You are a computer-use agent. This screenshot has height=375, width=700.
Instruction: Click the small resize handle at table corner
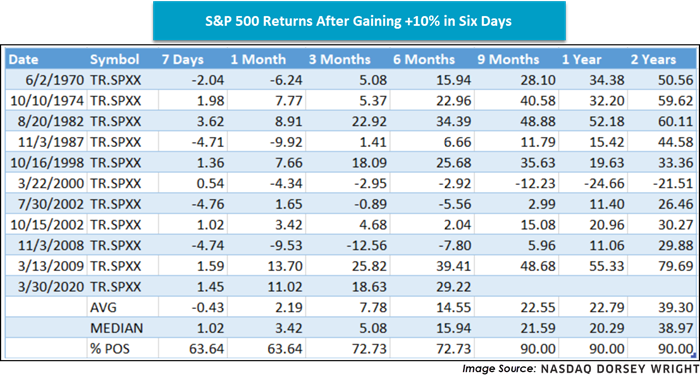click(x=694, y=355)
